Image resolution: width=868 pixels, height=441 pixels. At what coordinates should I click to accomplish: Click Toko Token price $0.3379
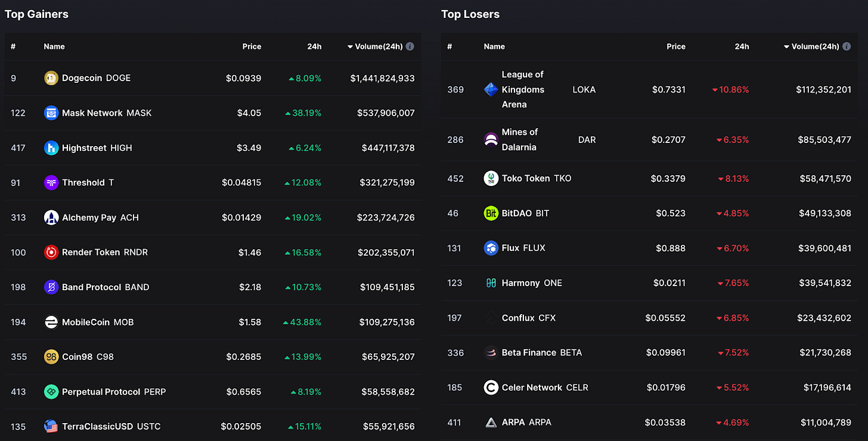[668, 179]
